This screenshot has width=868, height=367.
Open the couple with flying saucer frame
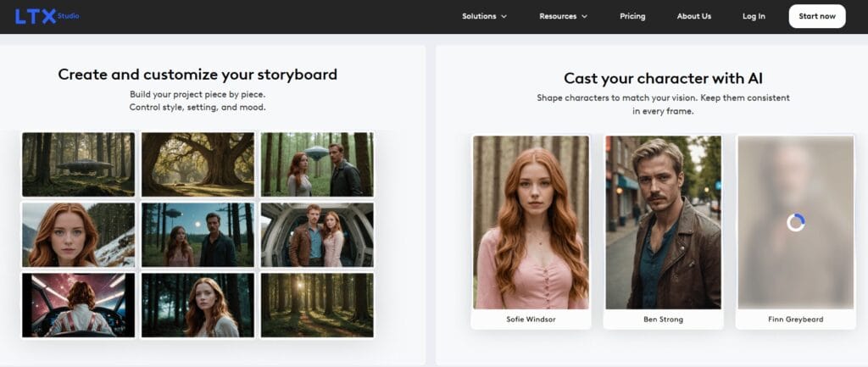point(317,164)
